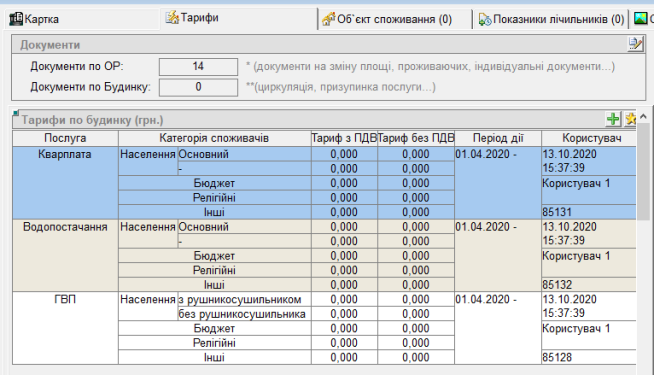Click the Документи по ОР field showing 14
Image resolution: width=654 pixels, height=375 pixels.
198,67
